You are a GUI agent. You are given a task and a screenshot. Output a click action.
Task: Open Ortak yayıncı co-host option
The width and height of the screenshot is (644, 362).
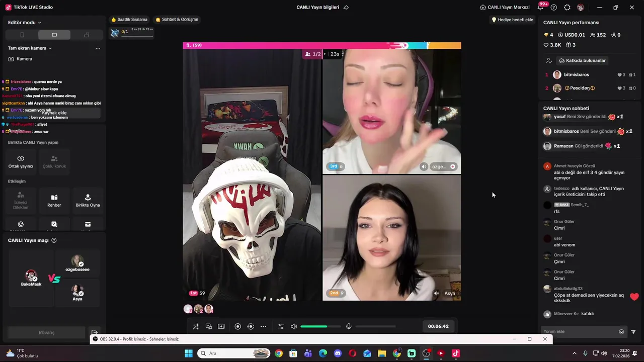(21, 161)
